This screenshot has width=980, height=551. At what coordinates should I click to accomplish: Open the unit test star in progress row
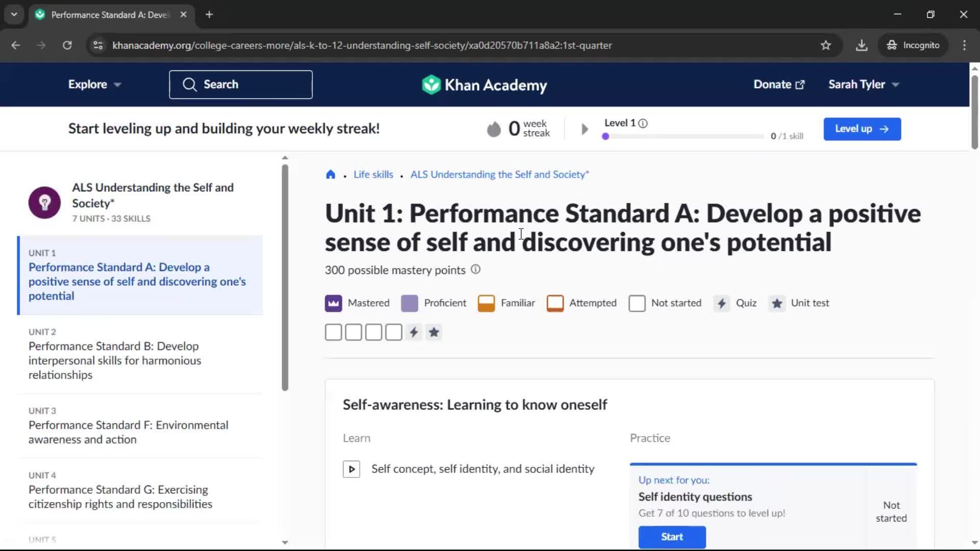(x=434, y=333)
